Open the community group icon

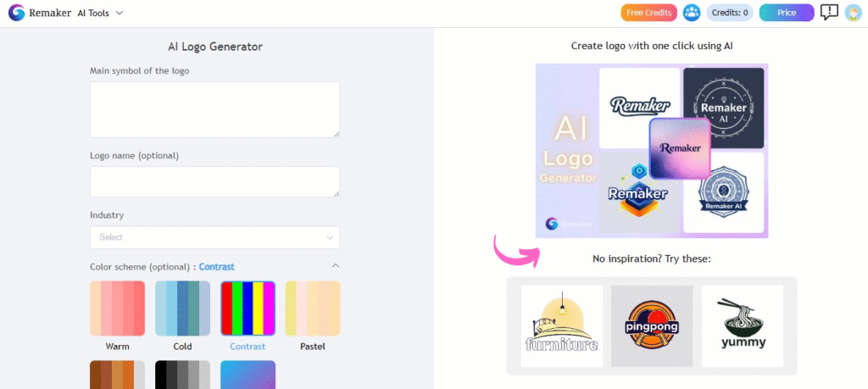[692, 13]
